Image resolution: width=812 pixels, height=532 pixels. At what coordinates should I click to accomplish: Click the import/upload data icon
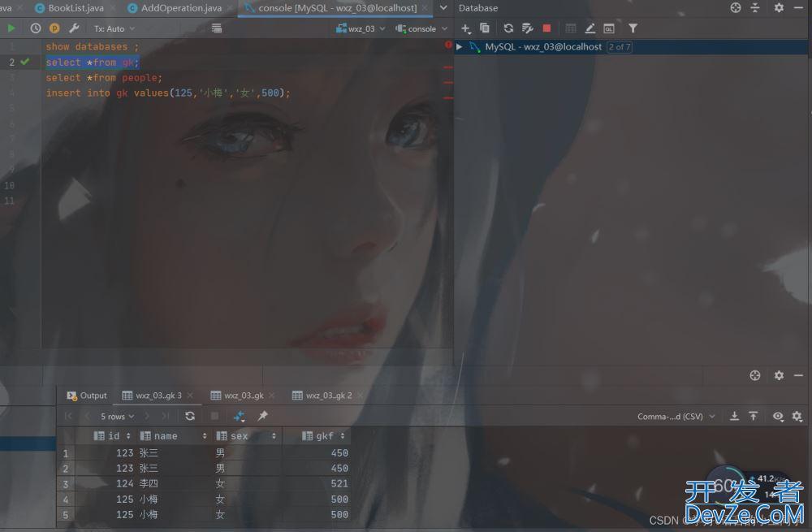point(754,416)
